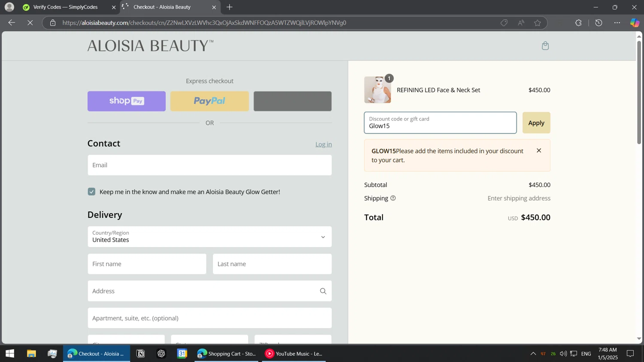Screen dimensions: 644x362
Task: View site information lock icon
Action: (53, 23)
